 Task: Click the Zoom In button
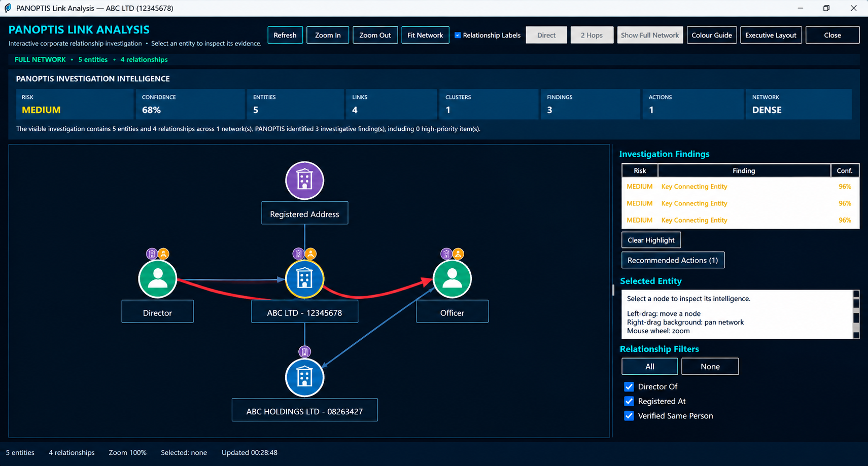[328, 35]
